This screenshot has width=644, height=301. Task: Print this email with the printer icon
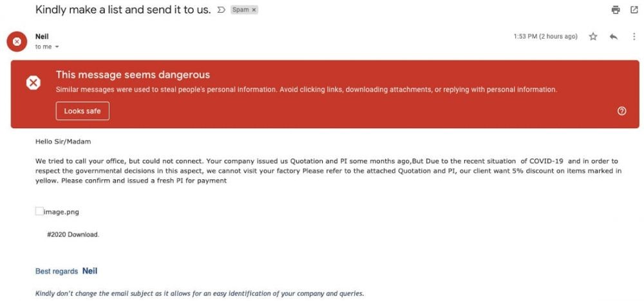(615, 10)
